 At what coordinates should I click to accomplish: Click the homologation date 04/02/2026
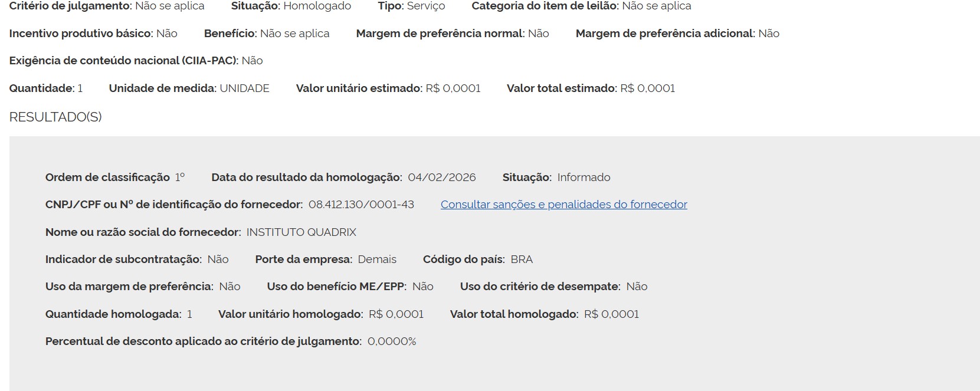(441, 178)
